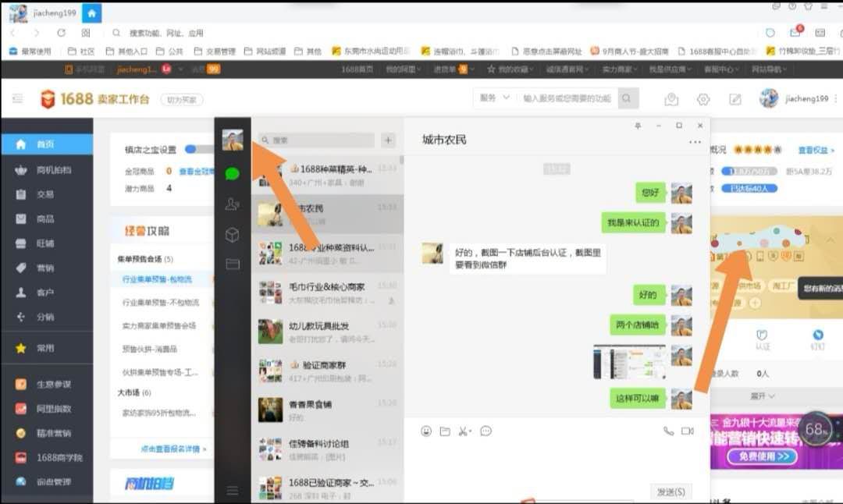Expand 实力商家 dropdown in top nav
The width and height of the screenshot is (843, 504).
point(619,69)
